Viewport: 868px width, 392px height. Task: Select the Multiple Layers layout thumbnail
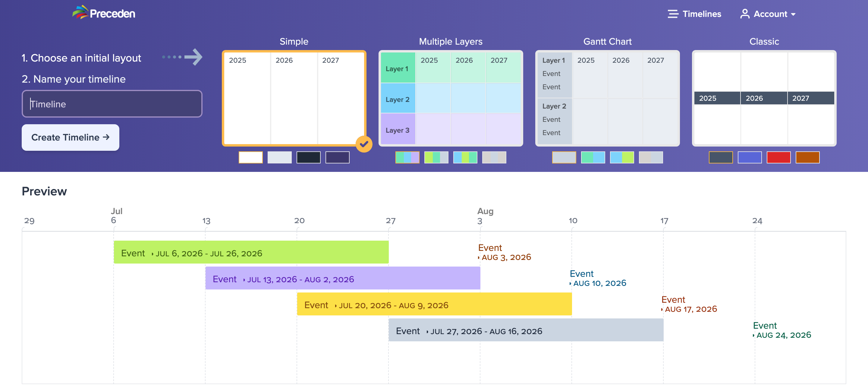click(x=451, y=98)
